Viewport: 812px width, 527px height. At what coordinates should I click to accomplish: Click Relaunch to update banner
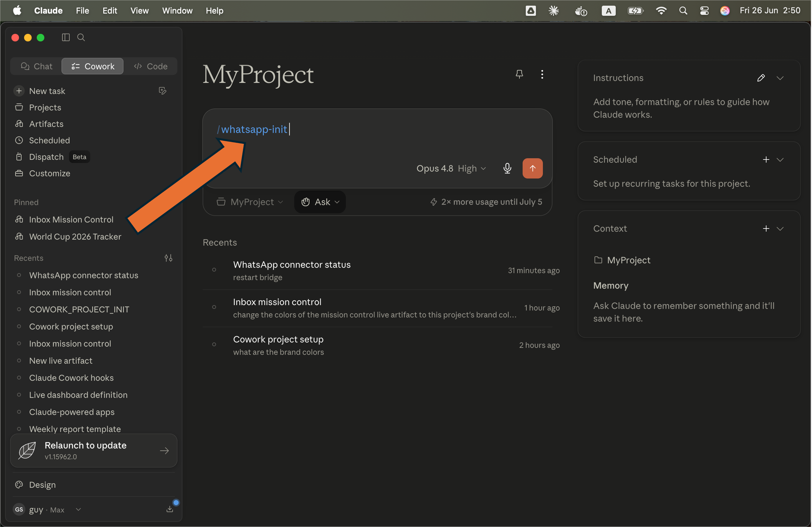coord(94,451)
